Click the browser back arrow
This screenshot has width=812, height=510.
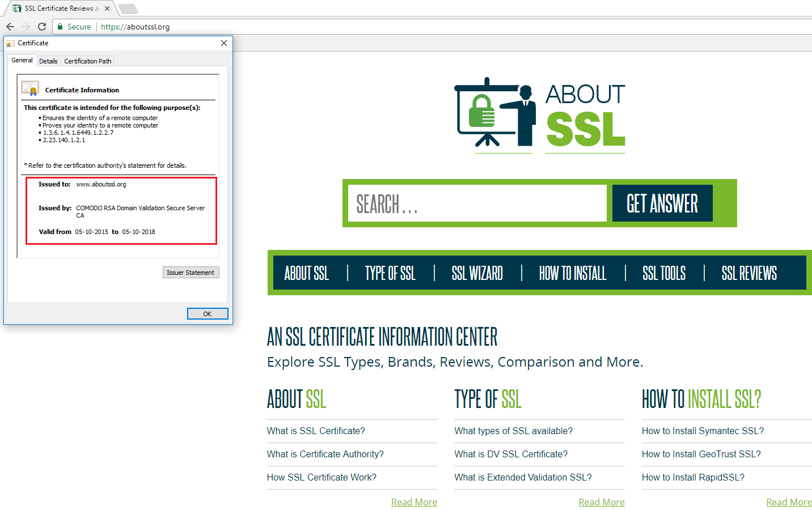(x=10, y=27)
